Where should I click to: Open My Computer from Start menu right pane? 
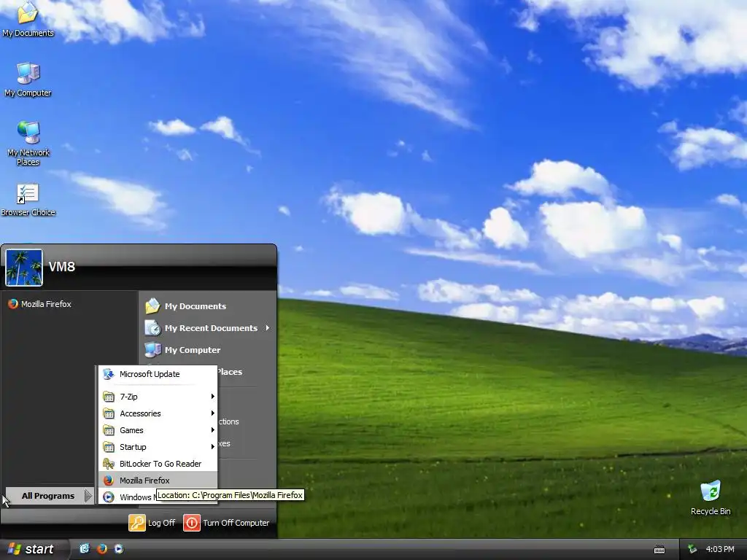point(183,350)
